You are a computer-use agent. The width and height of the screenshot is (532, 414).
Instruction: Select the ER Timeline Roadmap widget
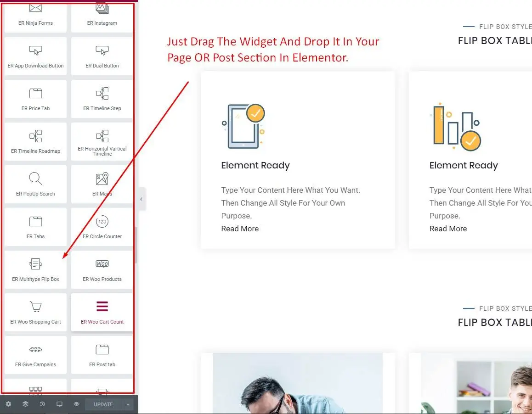point(36,142)
